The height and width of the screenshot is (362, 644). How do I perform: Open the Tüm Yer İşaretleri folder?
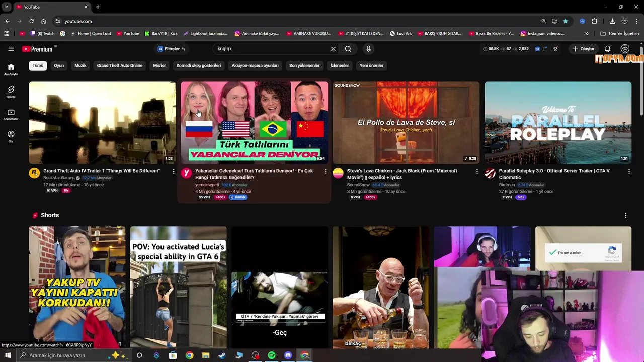(x=620, y=34)
